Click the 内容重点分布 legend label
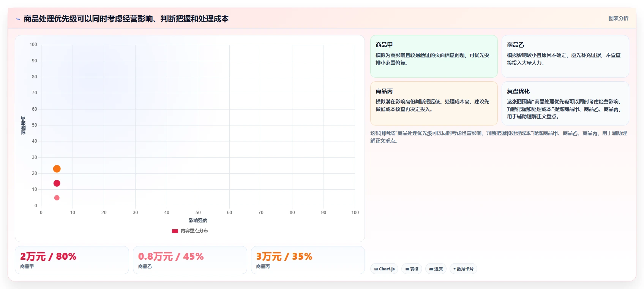 pos(194,231)
